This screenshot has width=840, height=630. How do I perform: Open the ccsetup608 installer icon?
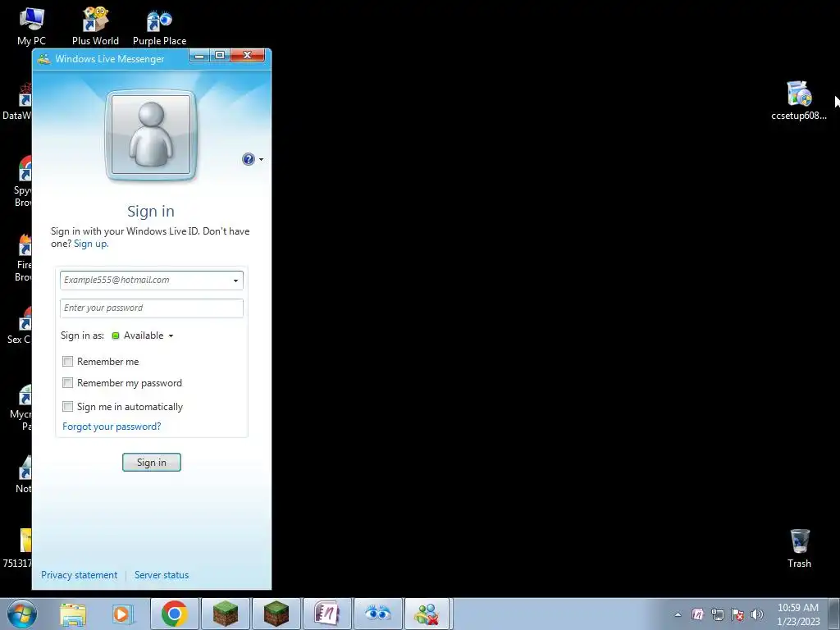coord(799,101)
